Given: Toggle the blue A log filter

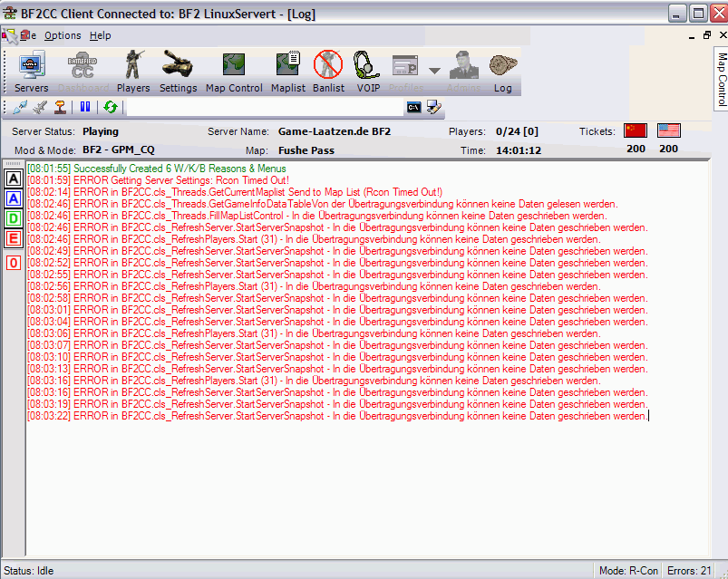Looking at the screenshot, I should pos(14,198).
